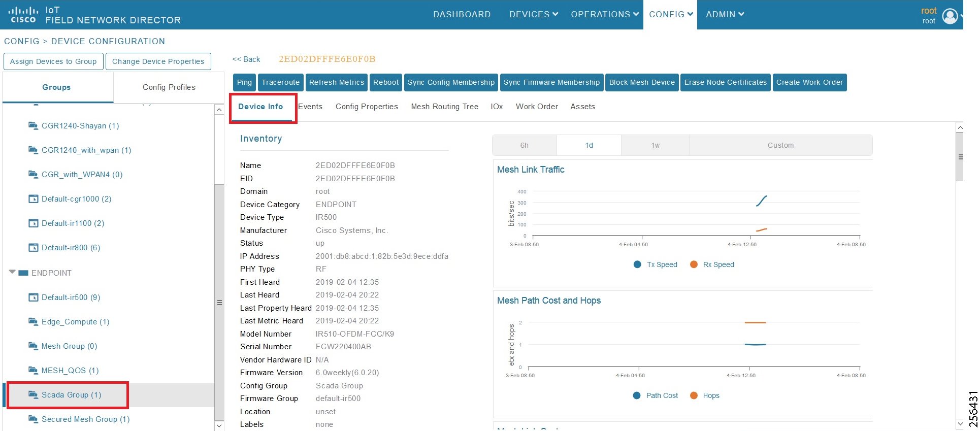The image size is (980, 431).
Task: Click Create Work Order button
Action: click(809, 82)
